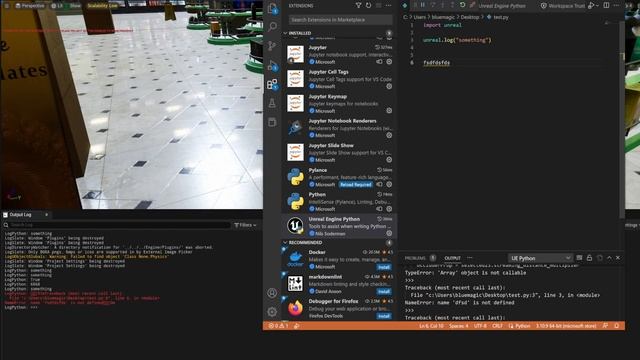This screenshot has width=640, height=360.
Task: Install Debugger for Firefox extension
Action: pyautogui.click(x=384, y=316)
